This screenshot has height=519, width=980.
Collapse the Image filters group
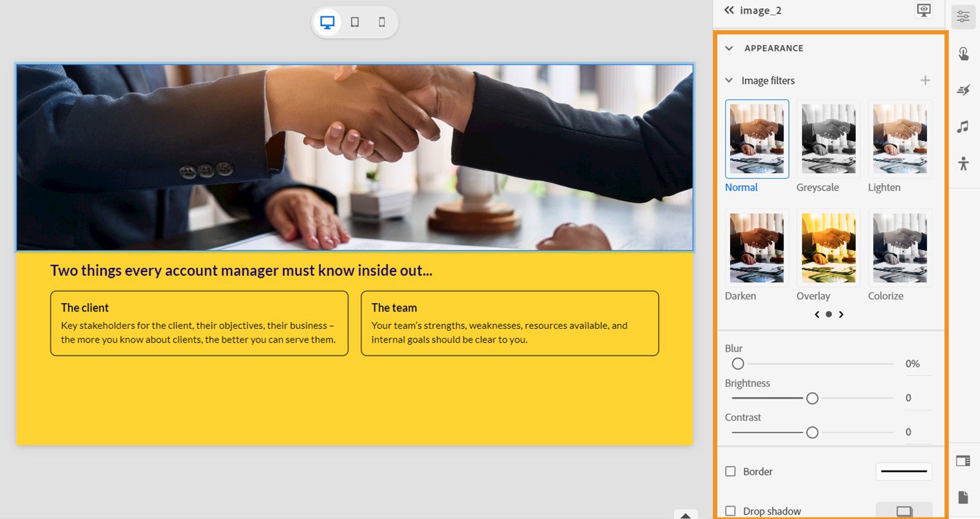click(729, 80)
